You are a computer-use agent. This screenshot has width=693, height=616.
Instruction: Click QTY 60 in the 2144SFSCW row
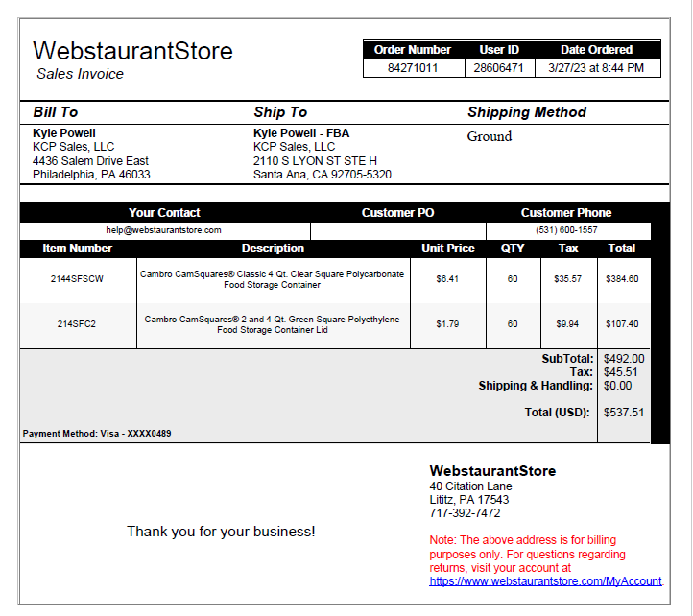point(513,279)
